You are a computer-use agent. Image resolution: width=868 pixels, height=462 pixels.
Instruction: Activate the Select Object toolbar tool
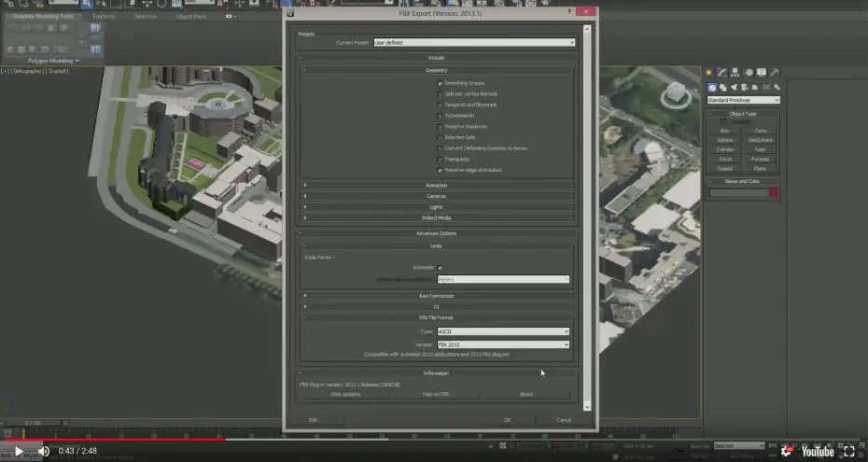click(87, 4)
